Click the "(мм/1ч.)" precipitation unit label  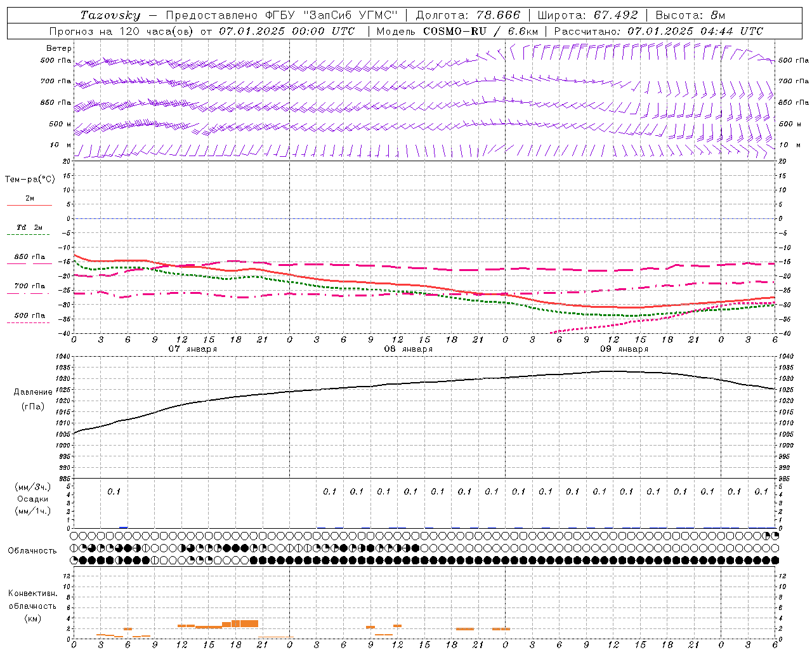[x=33, y=511]
